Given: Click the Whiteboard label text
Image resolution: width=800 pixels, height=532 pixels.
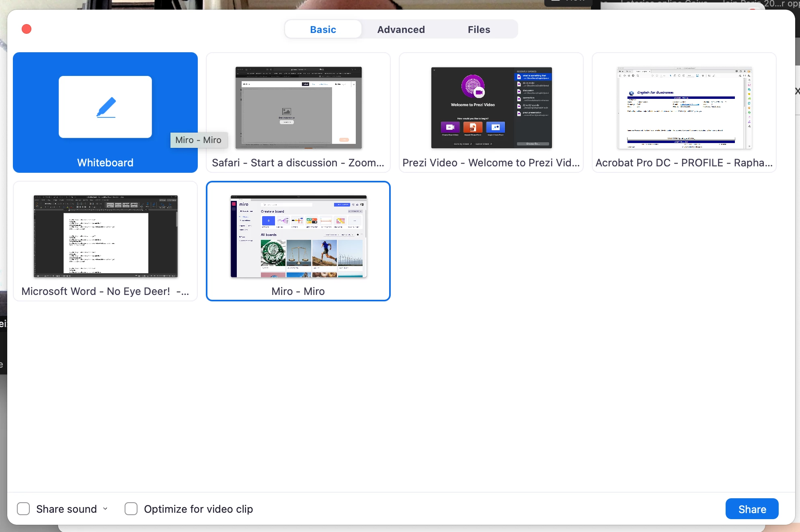Looking at the screenshot, I should 105,163.
